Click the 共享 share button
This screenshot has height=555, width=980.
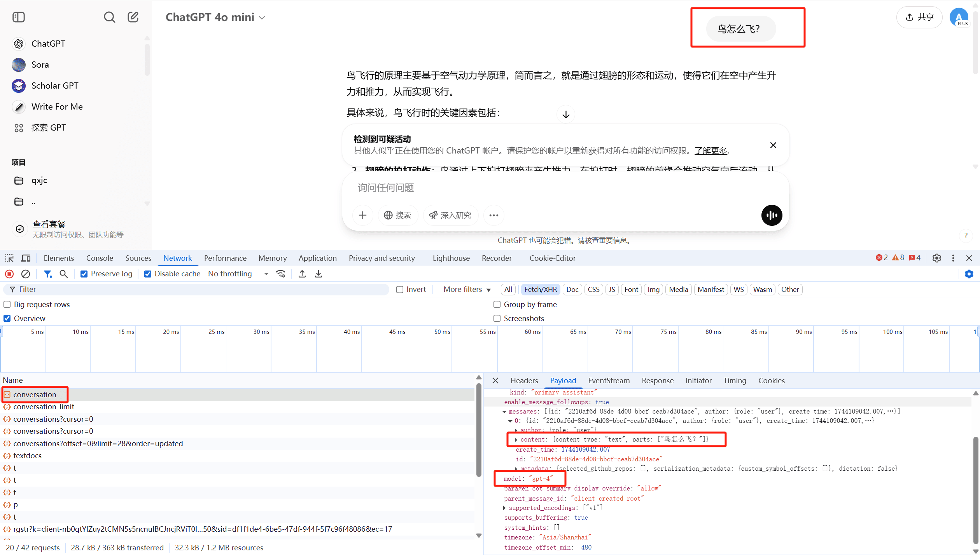pyautogui.click(x=919, y=17)
